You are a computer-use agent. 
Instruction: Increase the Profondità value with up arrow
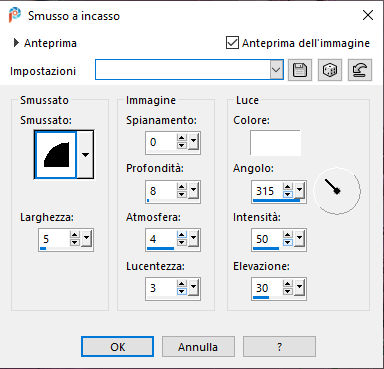[182, 187]
